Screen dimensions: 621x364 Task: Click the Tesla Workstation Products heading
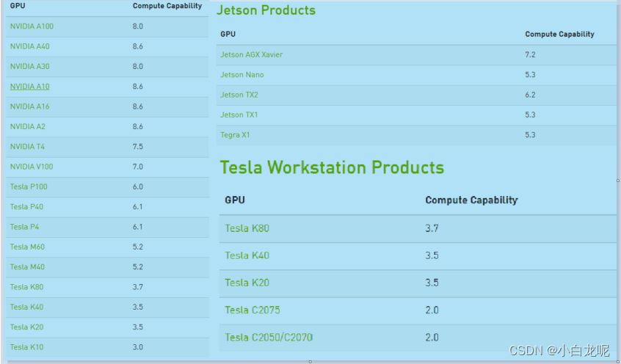point(332,167)
